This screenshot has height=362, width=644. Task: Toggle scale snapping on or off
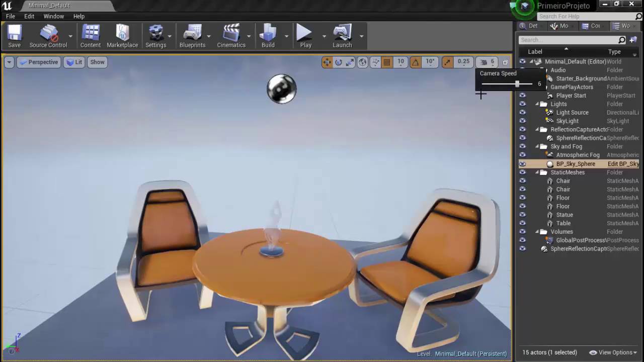click(447, 62)
